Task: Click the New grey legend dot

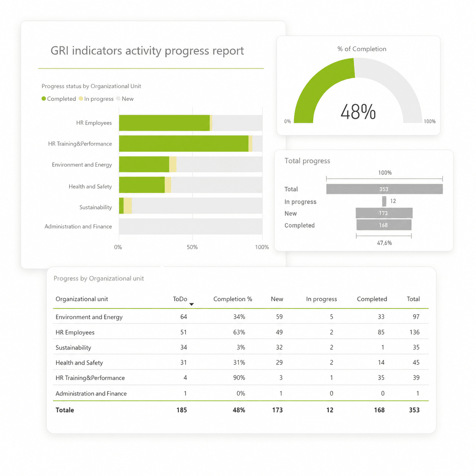Action: (x=118, y=99)
